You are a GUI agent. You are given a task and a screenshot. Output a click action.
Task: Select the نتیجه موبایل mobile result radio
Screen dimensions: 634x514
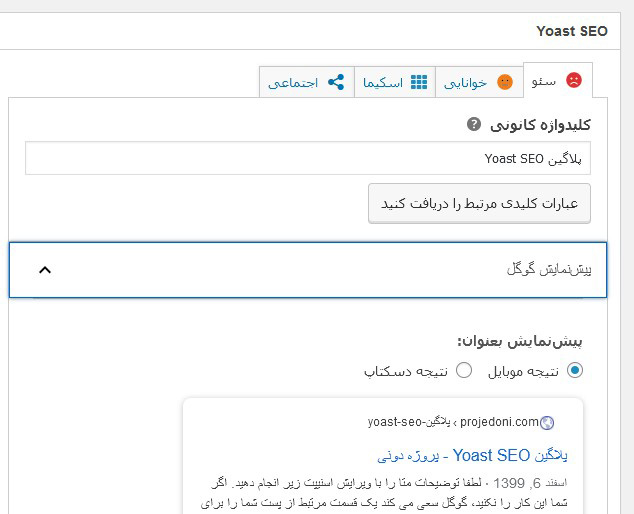(x=575, y=370)
